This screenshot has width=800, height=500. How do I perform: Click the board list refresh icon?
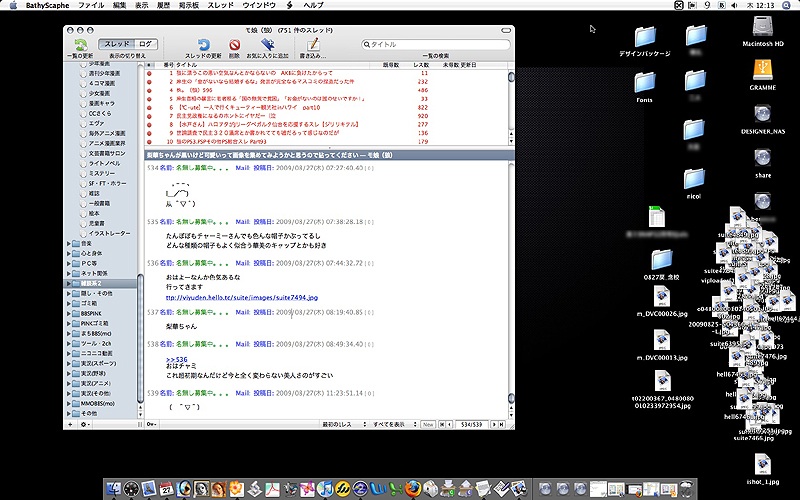(80, 43)
